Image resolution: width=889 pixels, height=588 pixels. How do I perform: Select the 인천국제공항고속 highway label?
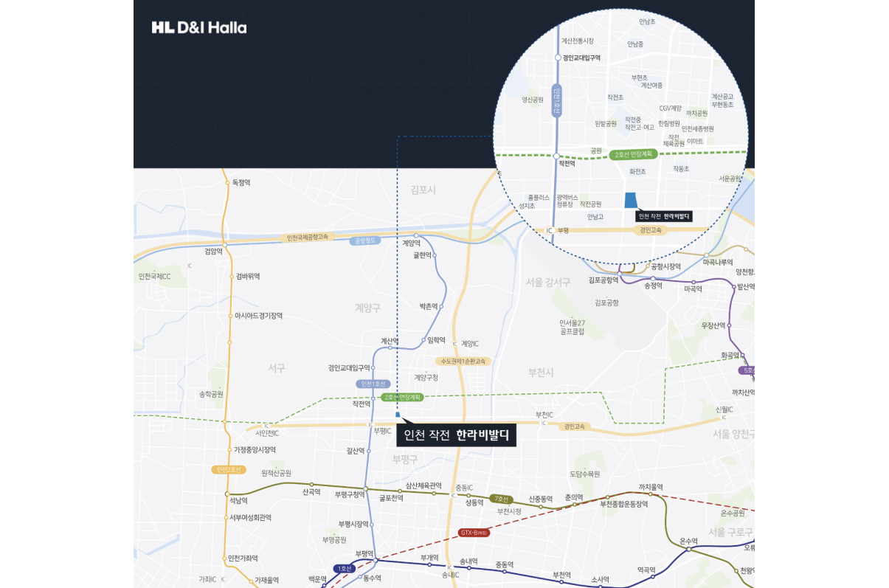308,238
